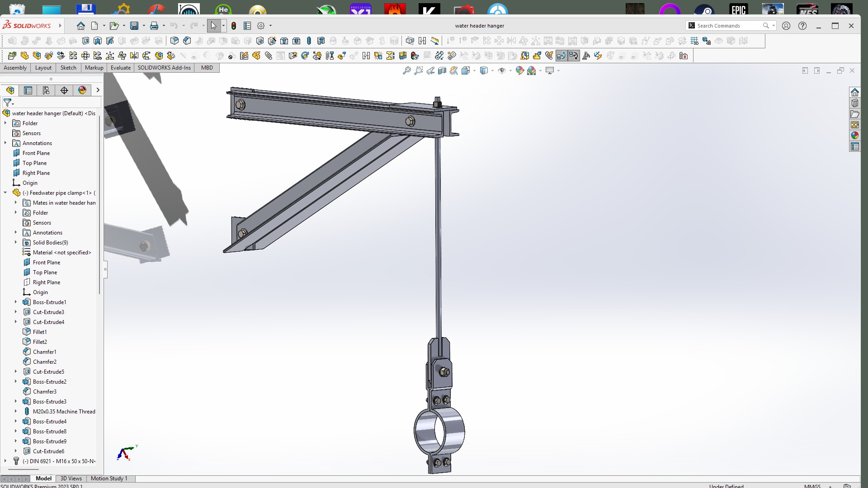Collapse the Feedwater pipe clamp tree node
The height and width of the screenshot is (488, 868).
click(x=5, y=193)
